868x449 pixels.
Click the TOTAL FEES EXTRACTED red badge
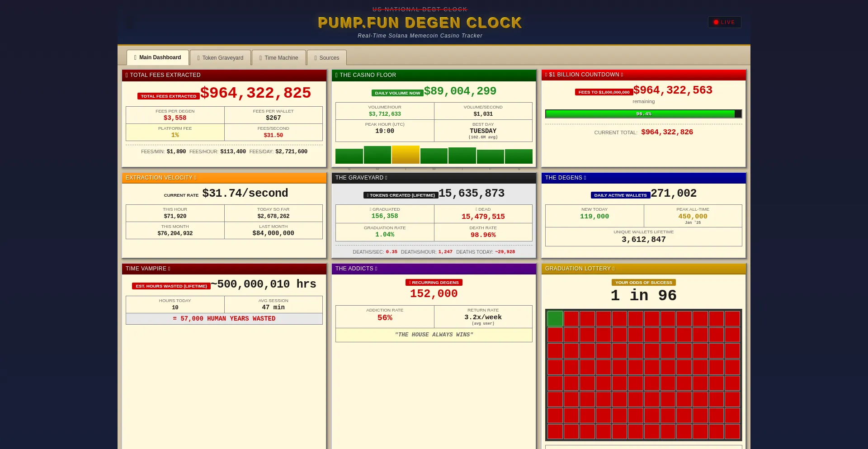169,96
